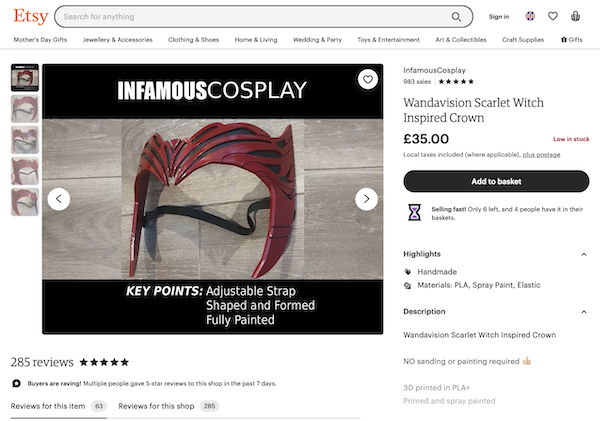The width and height of the screenshot is (600, 421).
Task: Click the Search for anything field
Action: pos(250,17)
